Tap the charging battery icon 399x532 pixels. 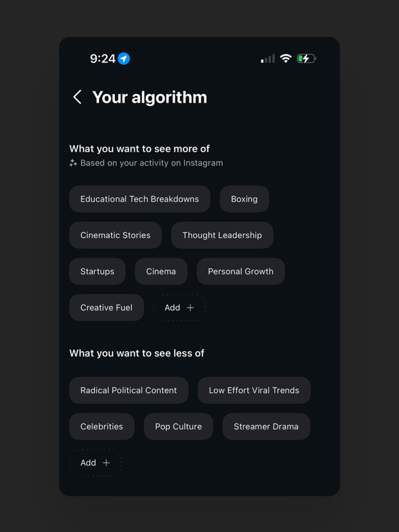307,58
